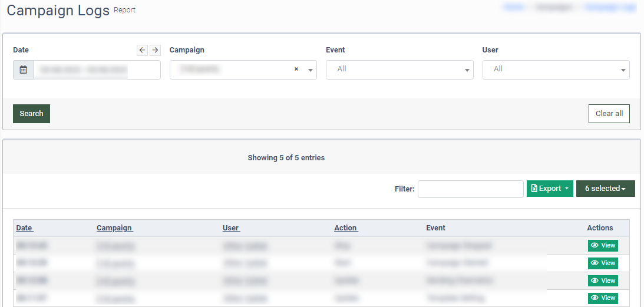Clear the selected Campaign with the x icon

click(296, 70)
